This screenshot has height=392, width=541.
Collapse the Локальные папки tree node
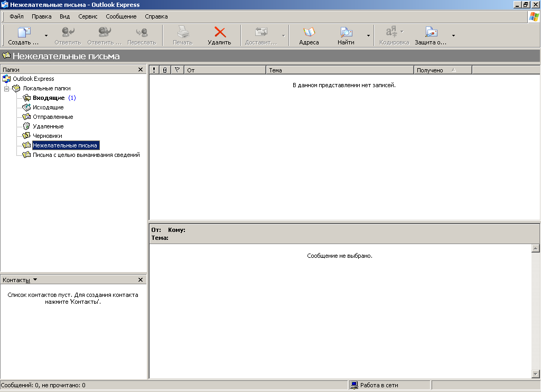click(6, 89)
